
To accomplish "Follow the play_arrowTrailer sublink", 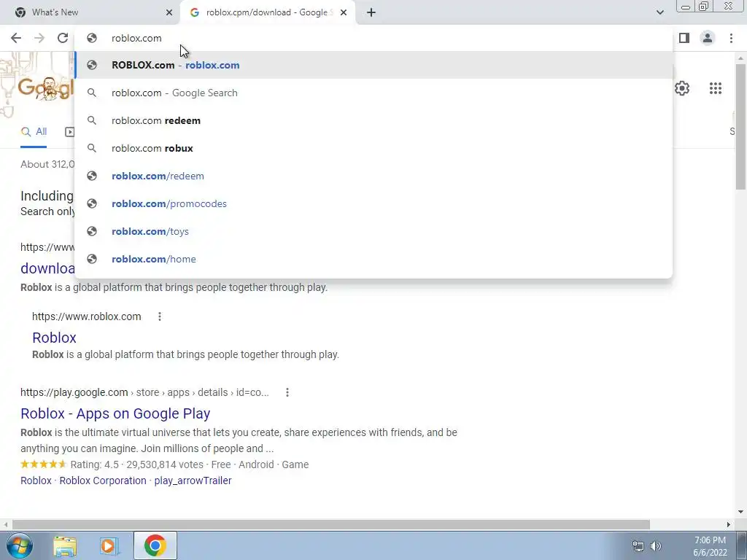I will (193, 481).
